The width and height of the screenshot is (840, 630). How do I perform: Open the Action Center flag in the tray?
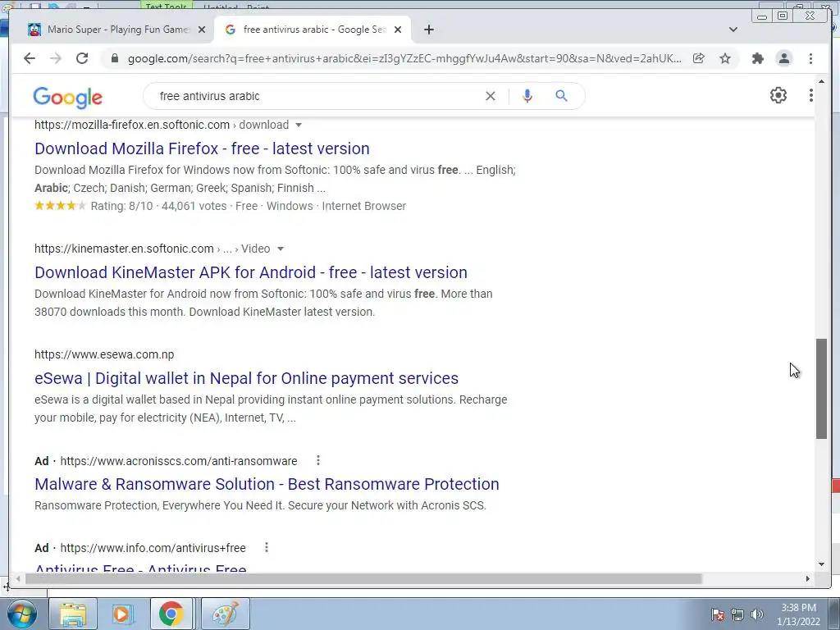click(718, 614)
